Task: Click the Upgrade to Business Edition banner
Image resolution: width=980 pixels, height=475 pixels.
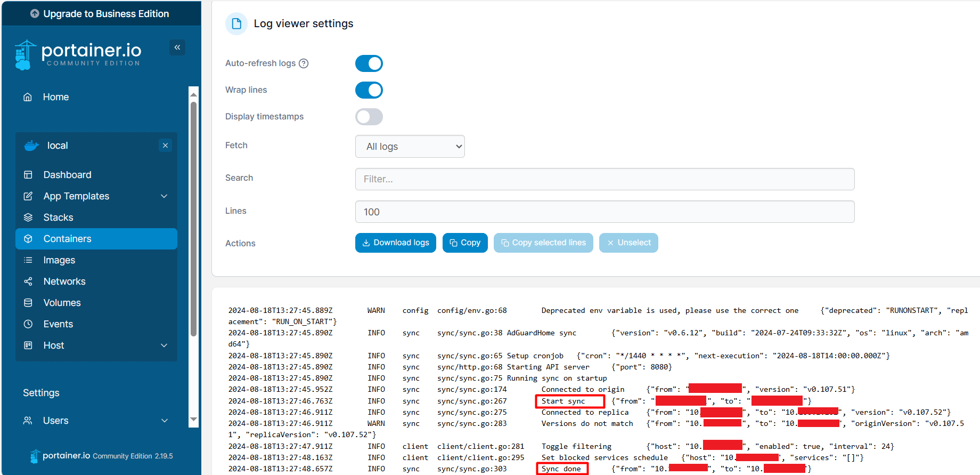Action: [x=100, y=14]
